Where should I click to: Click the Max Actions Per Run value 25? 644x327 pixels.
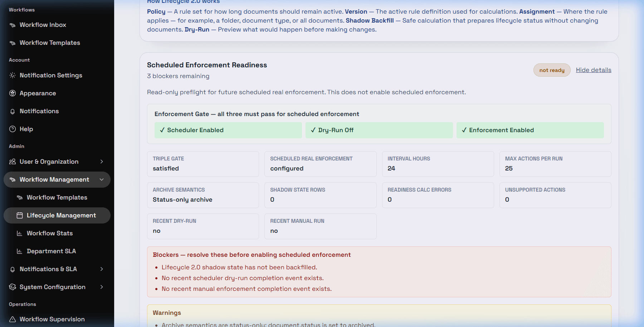coord(509,168)
